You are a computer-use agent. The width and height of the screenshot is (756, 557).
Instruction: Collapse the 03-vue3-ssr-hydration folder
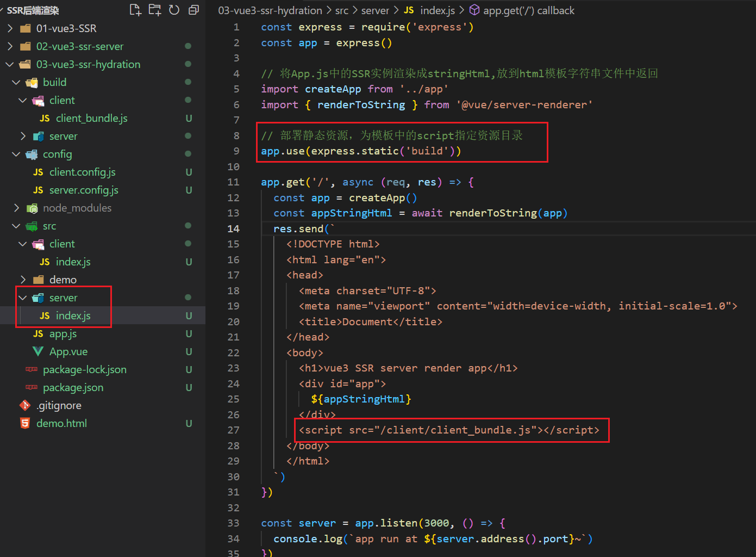pyautogui.click(x=10, y=64)
